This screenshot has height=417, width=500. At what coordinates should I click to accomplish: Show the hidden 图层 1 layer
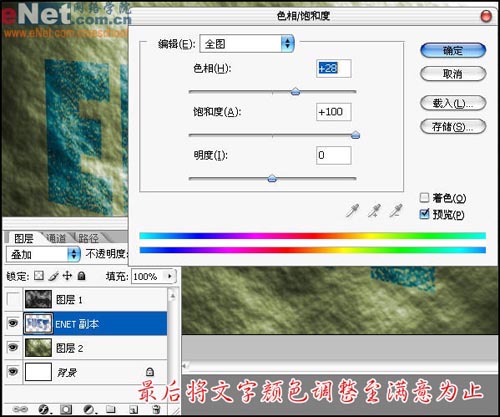coord(13,299)
